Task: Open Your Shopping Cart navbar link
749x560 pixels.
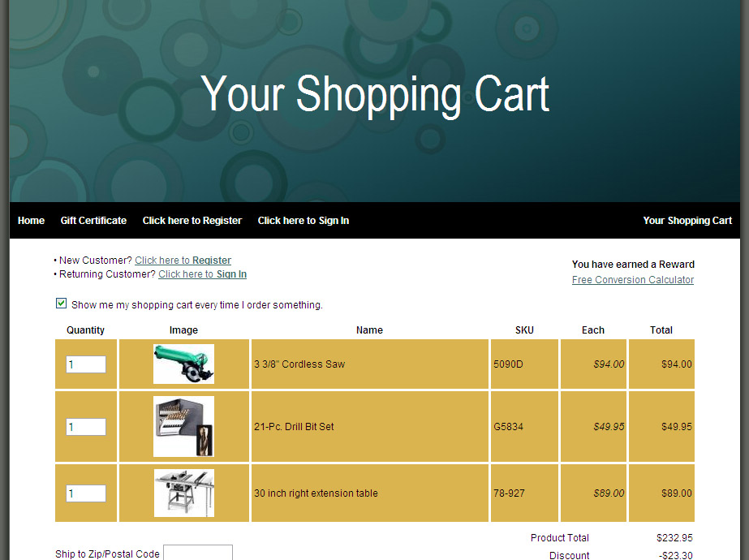Action: tap(687, 221)
